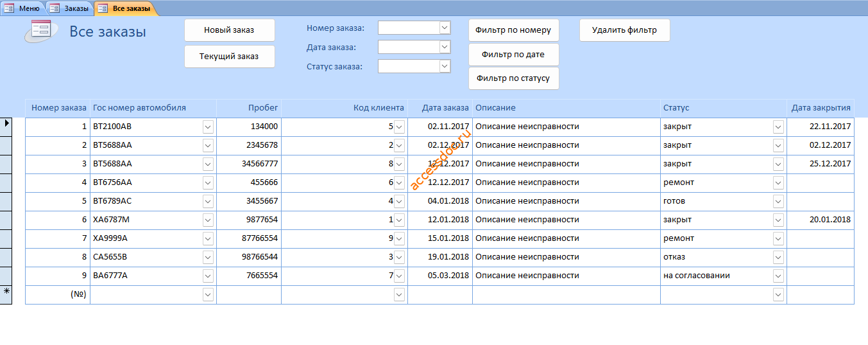
Task: Click order date 04.01.2018
Action: coord(440,202)
